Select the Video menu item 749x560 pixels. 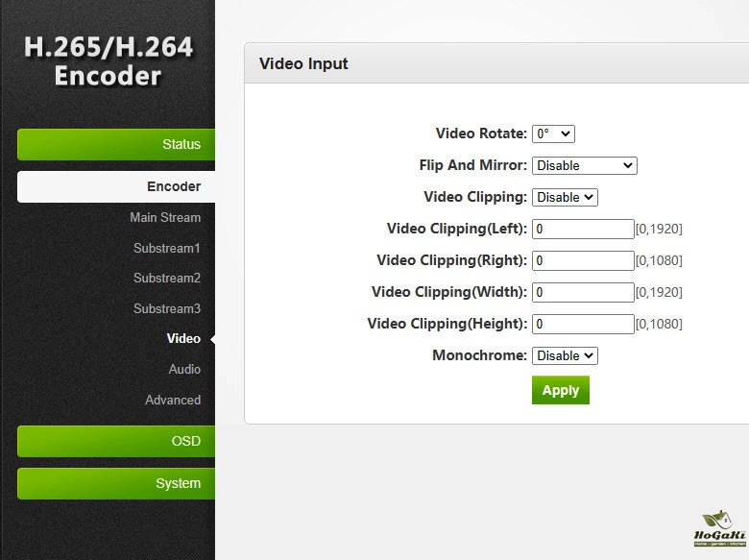pos(183,338)
